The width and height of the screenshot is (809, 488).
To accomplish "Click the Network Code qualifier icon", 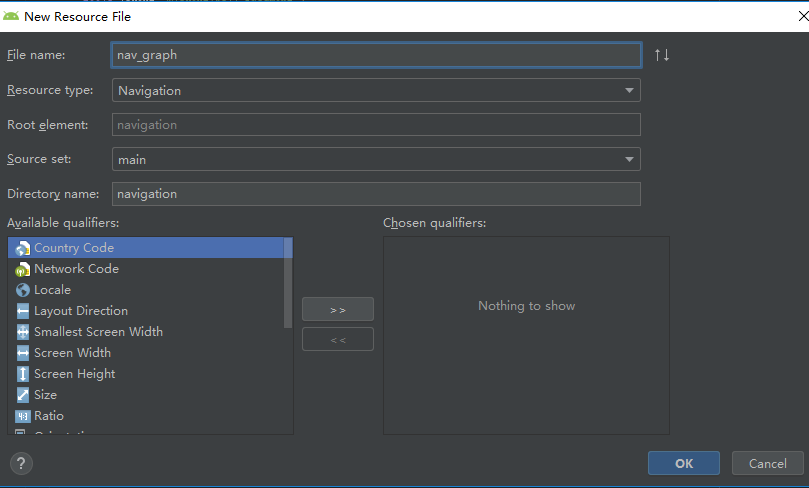I will click(x=23, y=269).
